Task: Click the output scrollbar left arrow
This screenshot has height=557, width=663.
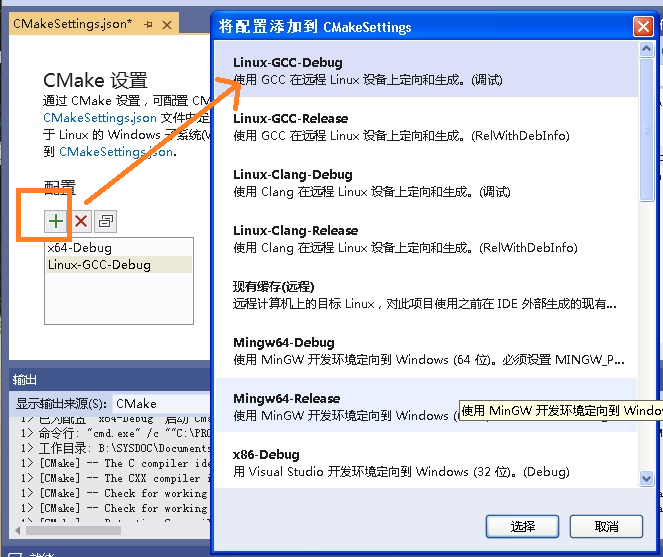Action: pyautogui.click(x=17, y=530)
